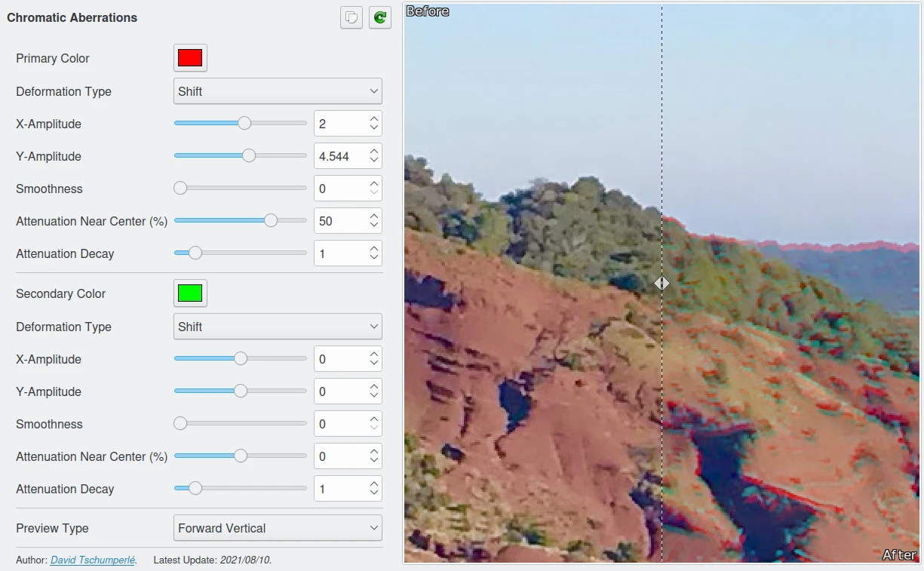Increase primary Smoothness using the up arrow
The height and width of the screenshot is (571, 924).
tap(374, 184)
